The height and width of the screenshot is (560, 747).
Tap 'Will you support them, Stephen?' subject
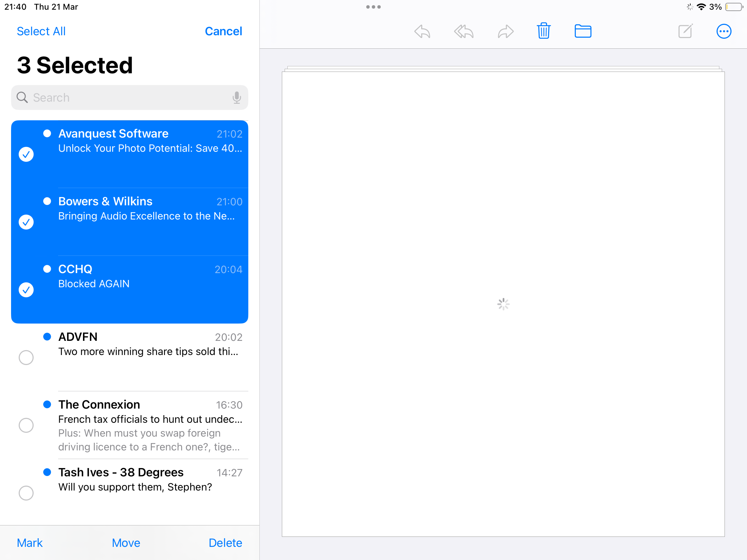click(135, 487)
